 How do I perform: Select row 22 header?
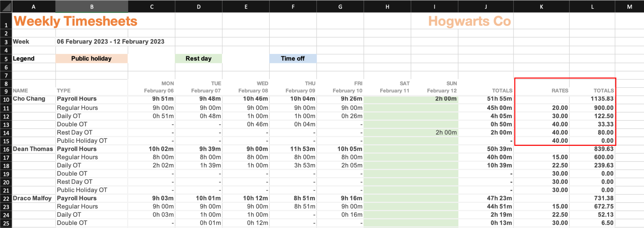point(6,199)
